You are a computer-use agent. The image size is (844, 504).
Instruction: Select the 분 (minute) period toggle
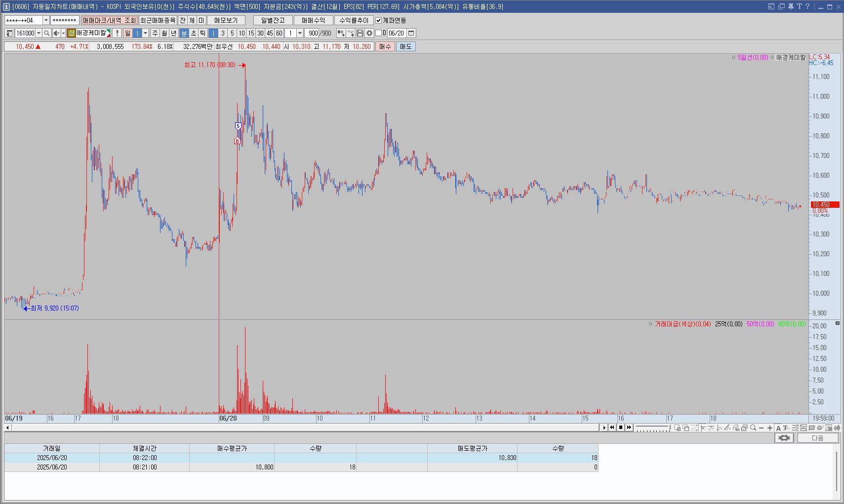(x=184, y=33)
